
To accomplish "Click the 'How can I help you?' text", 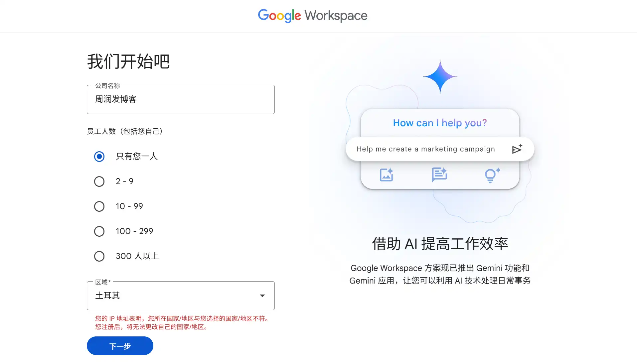I will 439,123.
